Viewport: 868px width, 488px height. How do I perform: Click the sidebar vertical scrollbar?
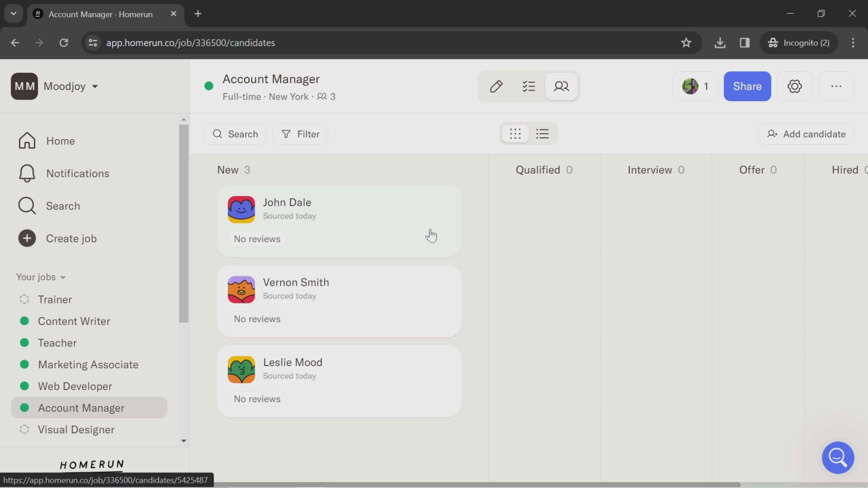(x=184, y=224)
